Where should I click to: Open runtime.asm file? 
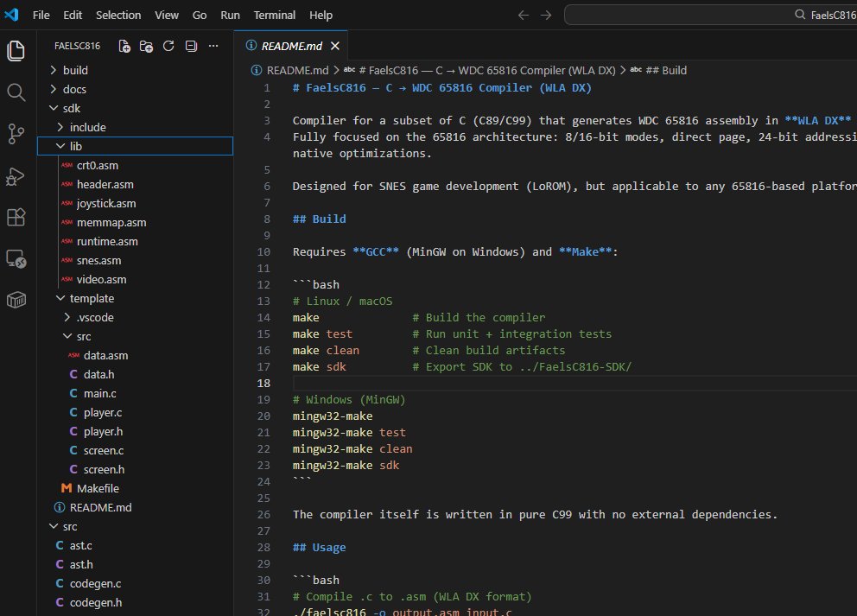(107, 242)
